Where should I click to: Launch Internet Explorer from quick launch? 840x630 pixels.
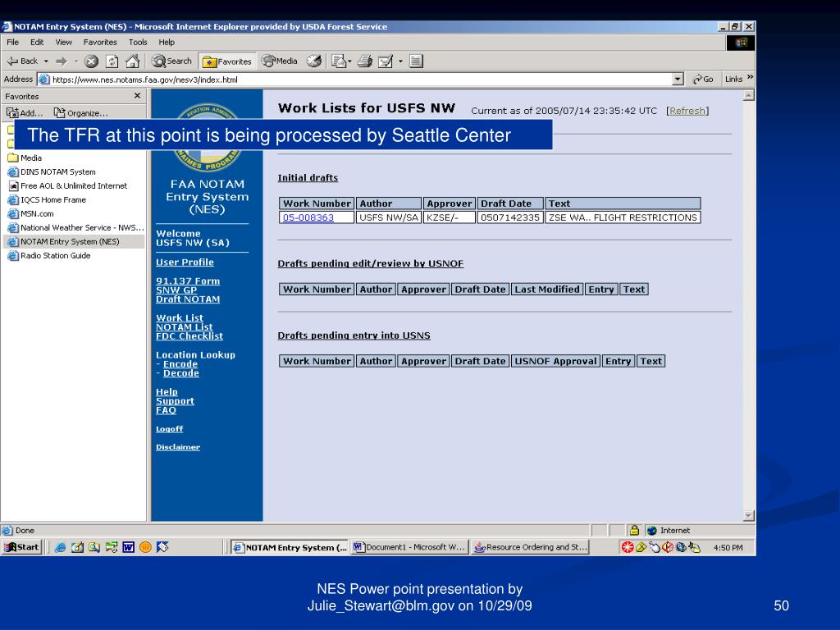61,547
